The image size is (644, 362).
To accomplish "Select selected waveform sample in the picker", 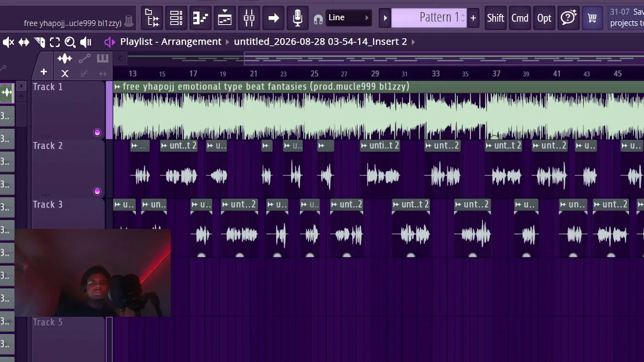I will [x=7, y=93].
